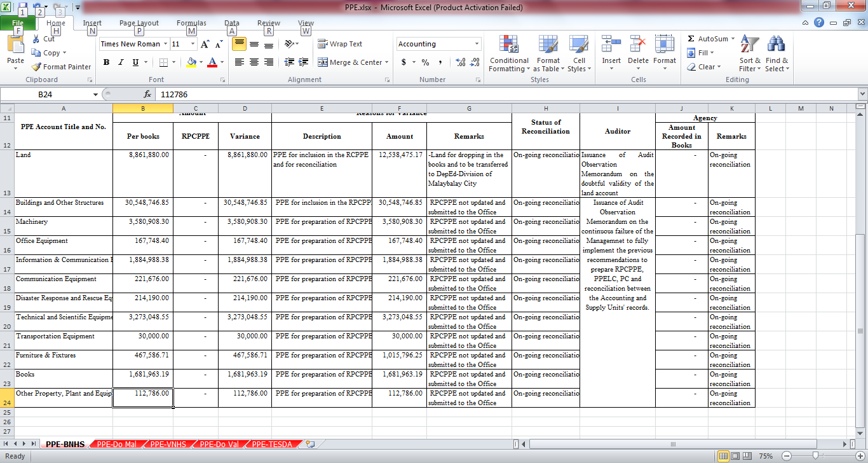Click the Fill Color bucket icon
Viewport: 868px width, 463px height.
[191, 62]
